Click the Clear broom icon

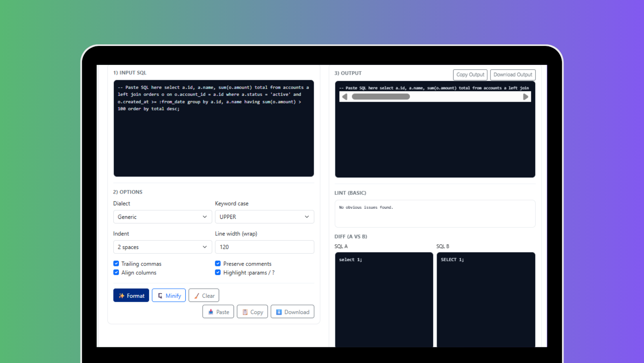[x=197, y=296]
